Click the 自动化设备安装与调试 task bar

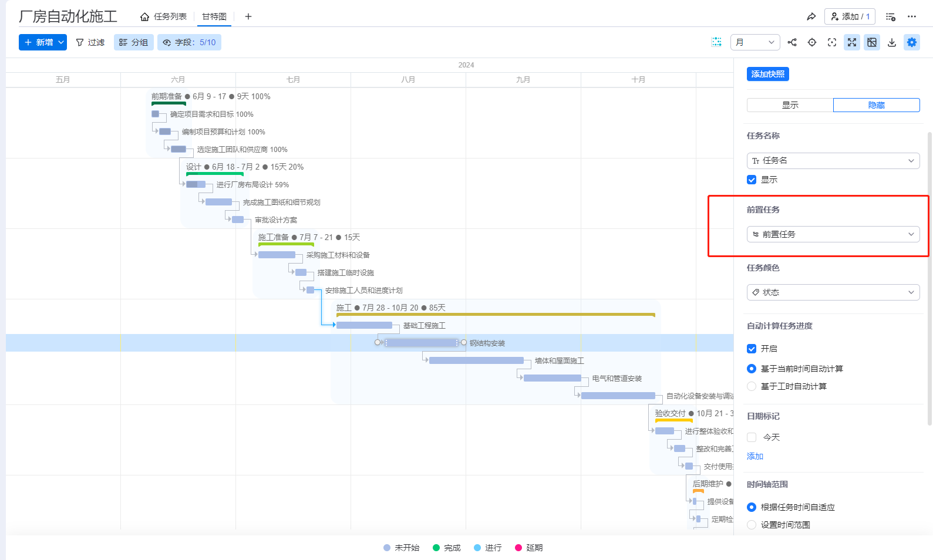618,396
